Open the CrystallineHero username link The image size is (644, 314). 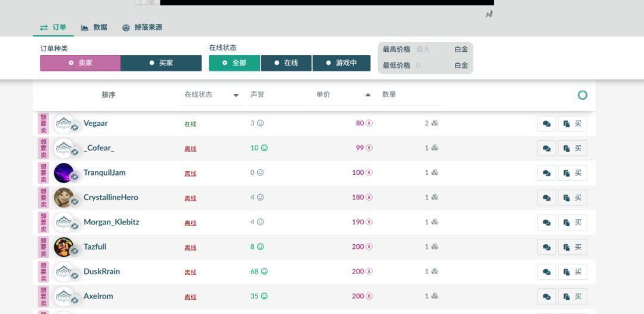[111, 197]
